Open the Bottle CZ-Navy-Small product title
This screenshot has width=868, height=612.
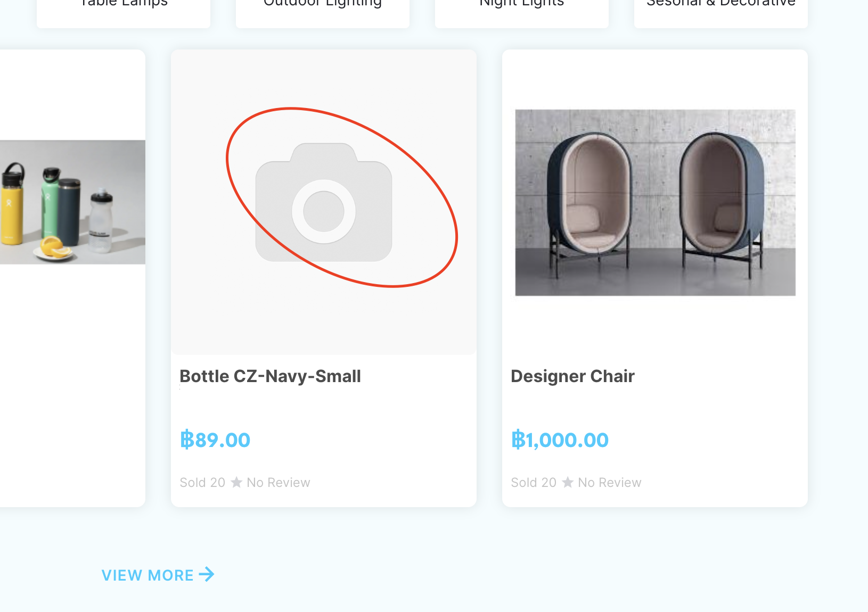[270, 376]
